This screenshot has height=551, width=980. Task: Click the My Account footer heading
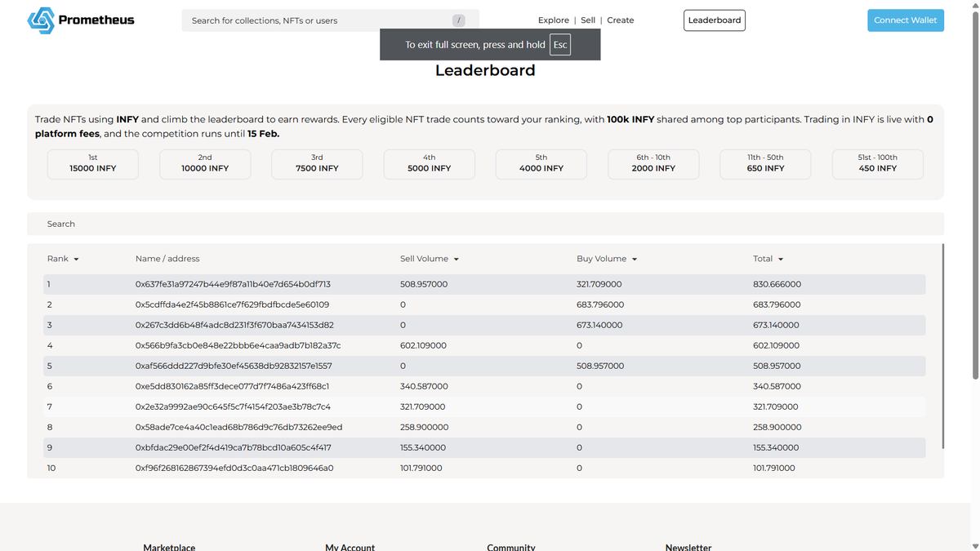click(x=350, y=547)
